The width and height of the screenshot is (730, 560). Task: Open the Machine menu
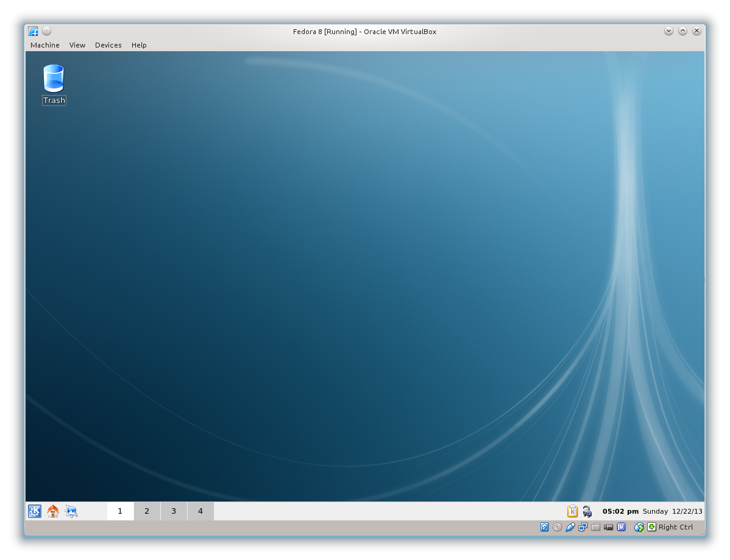click(45, 45)
